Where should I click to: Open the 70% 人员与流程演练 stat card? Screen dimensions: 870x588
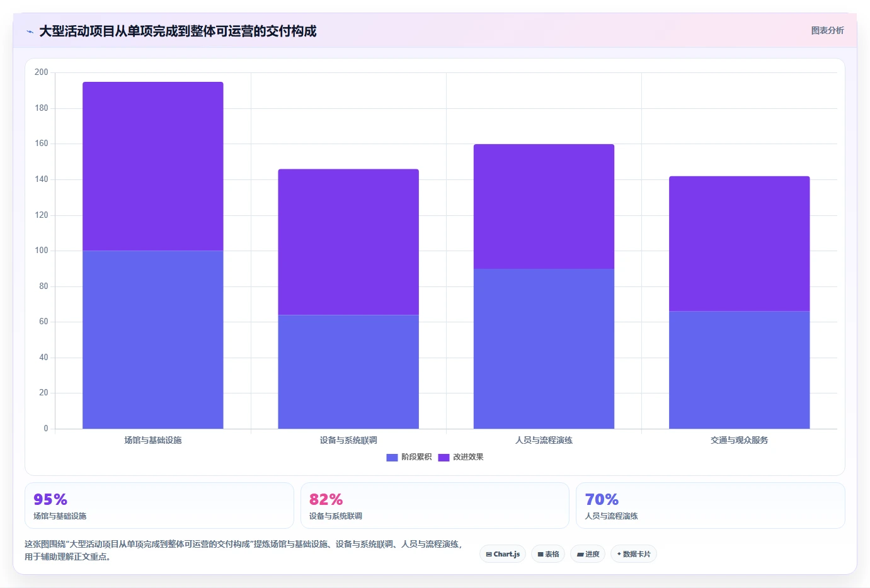tap(711, 506)
